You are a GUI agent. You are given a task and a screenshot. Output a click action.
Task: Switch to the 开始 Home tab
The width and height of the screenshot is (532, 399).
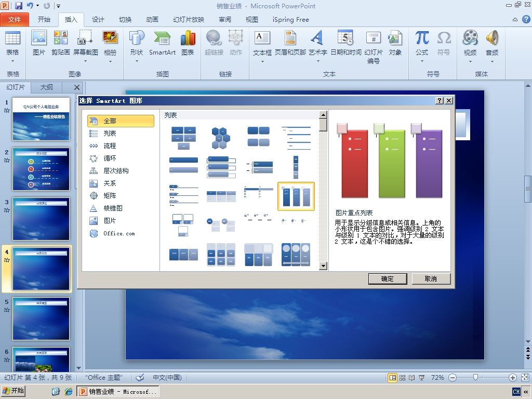(x=44, y=20)
